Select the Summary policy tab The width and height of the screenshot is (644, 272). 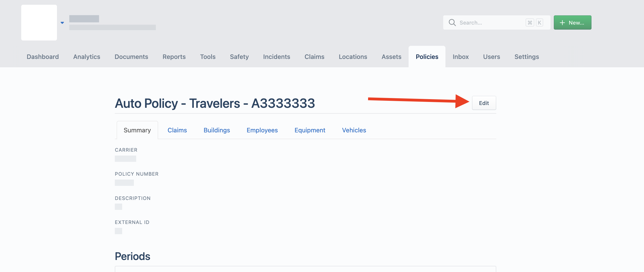137,130
